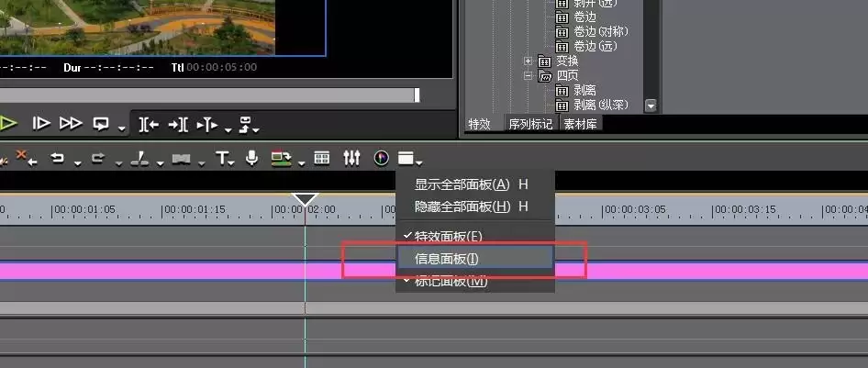Click the effect tree scroll down arrow
Screen dimensions: 868x368
(x=651, y=106)
